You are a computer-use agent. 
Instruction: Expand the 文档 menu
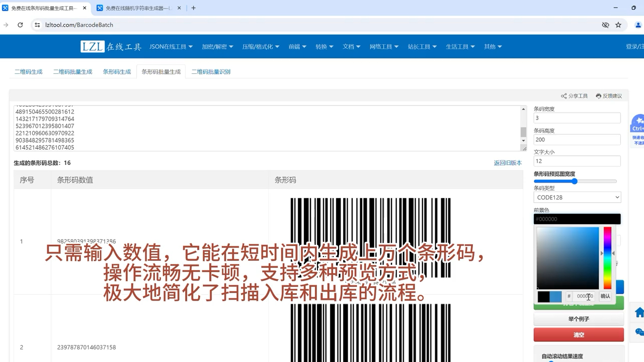coord(352,46)
